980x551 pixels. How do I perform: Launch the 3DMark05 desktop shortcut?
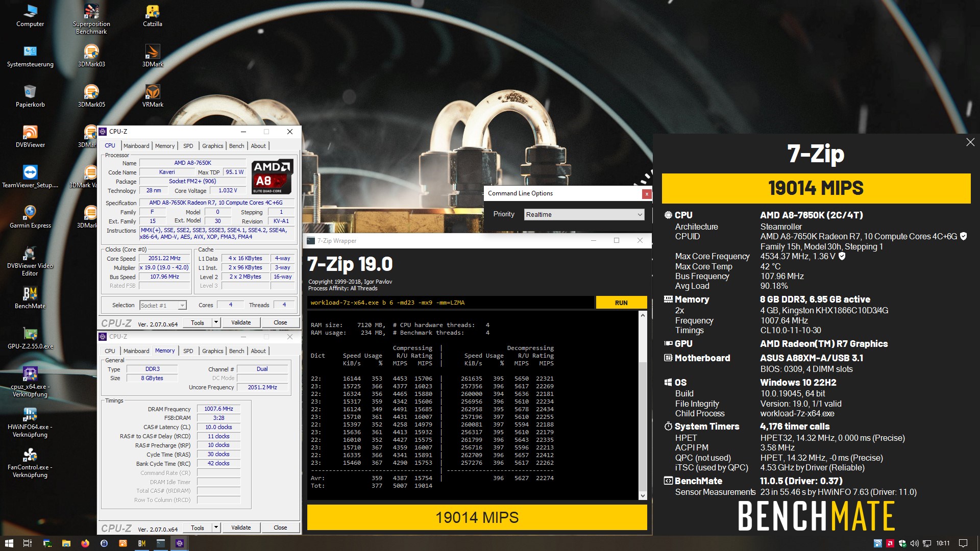click(x=91, y=96)
